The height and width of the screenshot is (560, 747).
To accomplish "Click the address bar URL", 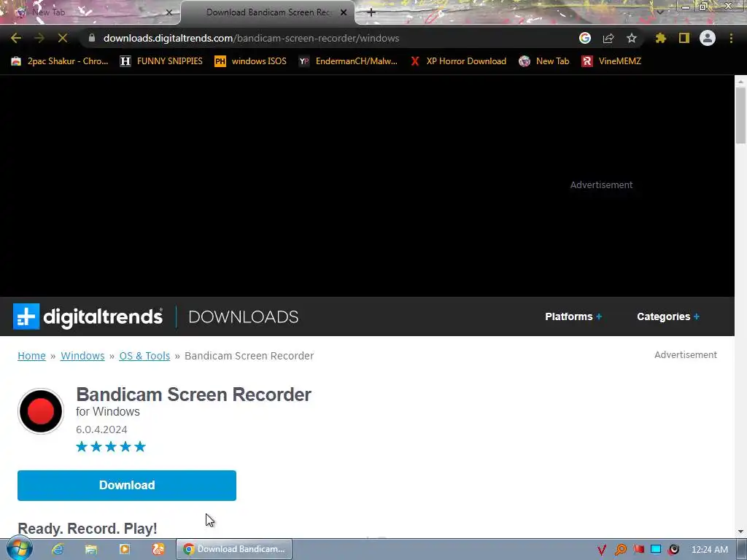I will 251,38.
